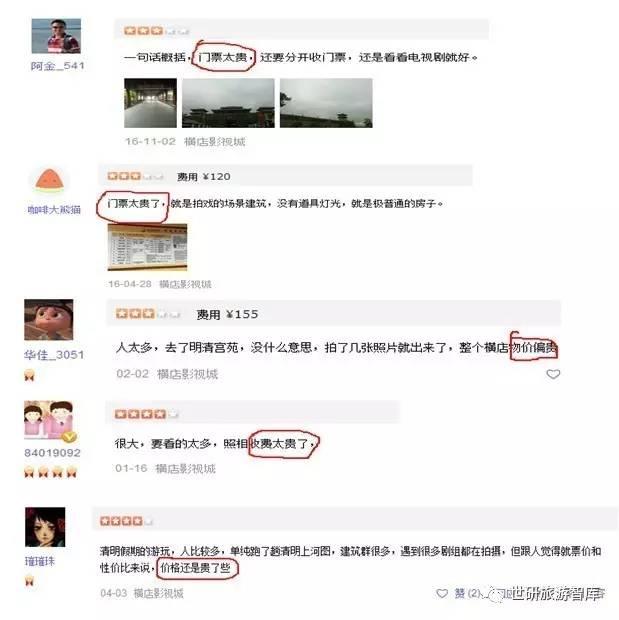Open anime avatar of user 璀璀珠
This screenshot has height=620, width=619.
[45, 527]
